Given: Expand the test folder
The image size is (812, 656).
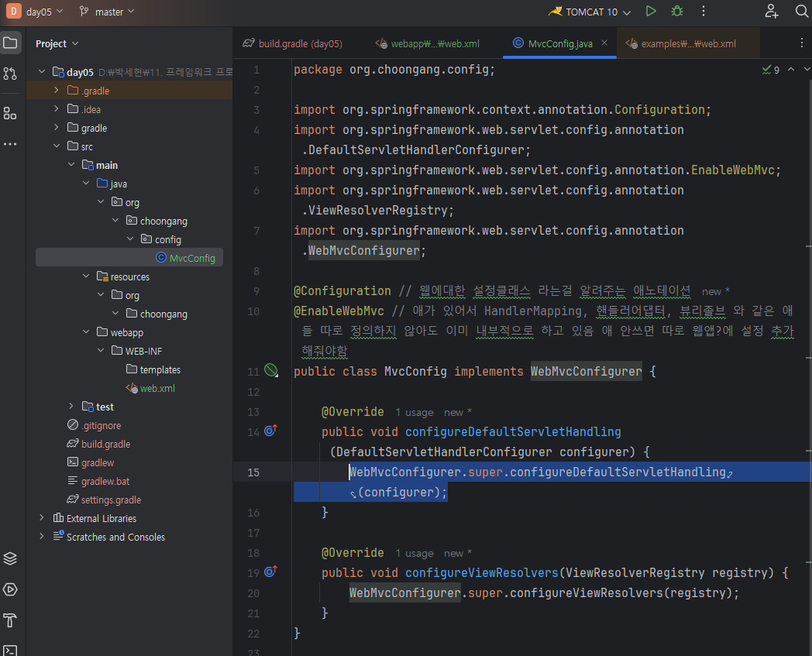Looking at the screenshot, I should (x=71, y=407).
